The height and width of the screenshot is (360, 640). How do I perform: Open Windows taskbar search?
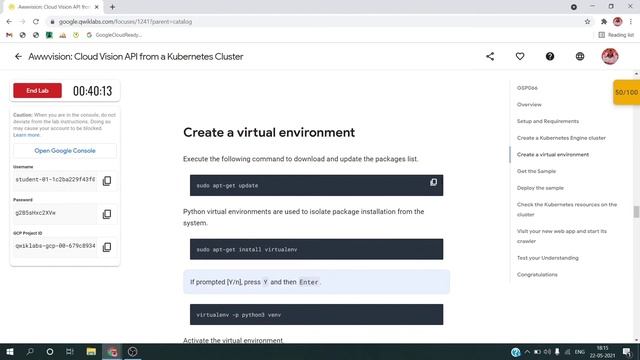(30, 351)
